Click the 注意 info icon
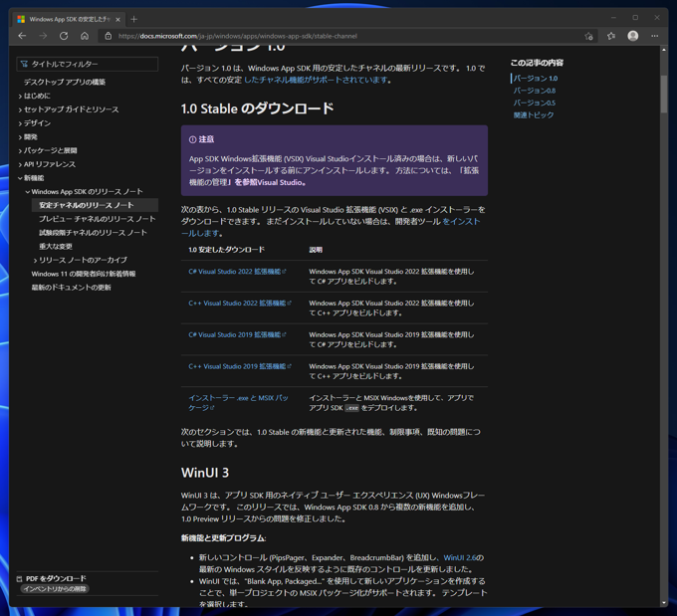 [x=192, y=139]
